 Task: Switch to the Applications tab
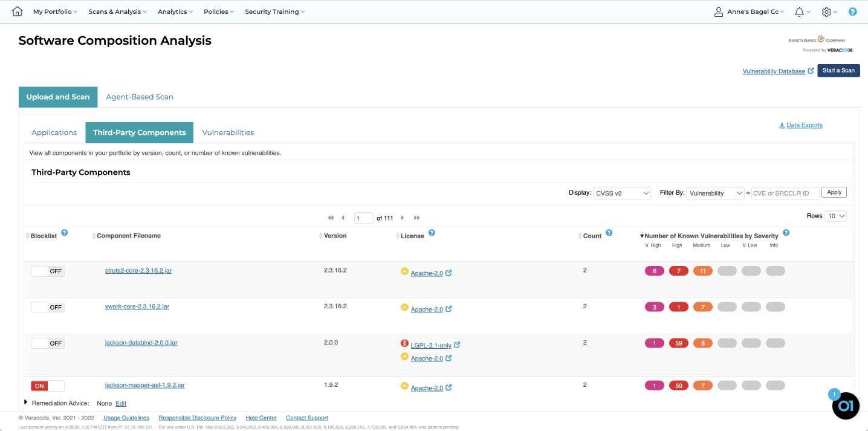tap(54, 132)
